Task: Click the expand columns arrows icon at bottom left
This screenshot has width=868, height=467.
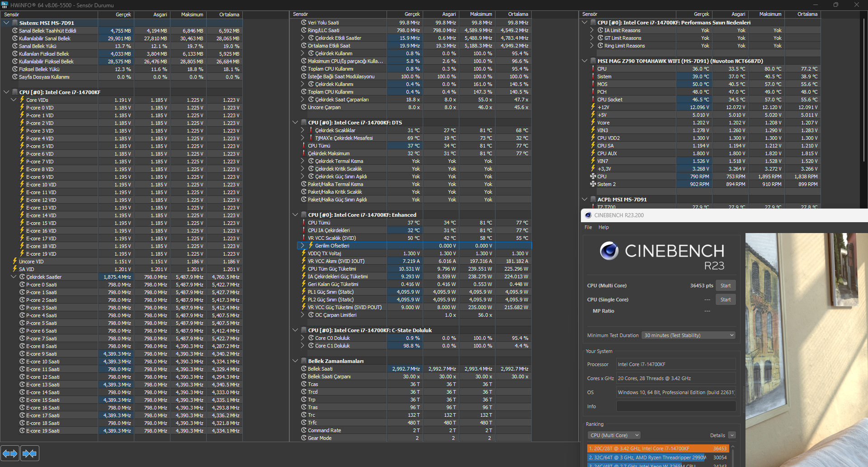Action: pyautogui.click(x=10, y=453)
